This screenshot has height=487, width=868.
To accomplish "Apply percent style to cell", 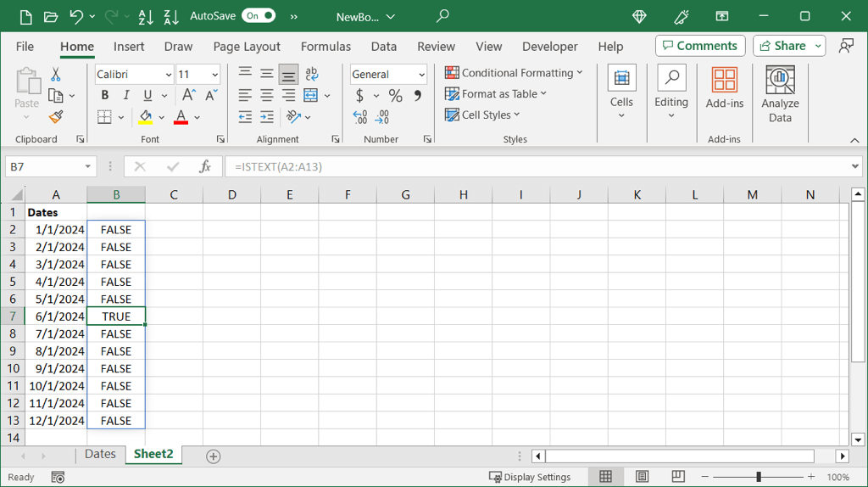I will pyautogui.click(x=395, y=96).
